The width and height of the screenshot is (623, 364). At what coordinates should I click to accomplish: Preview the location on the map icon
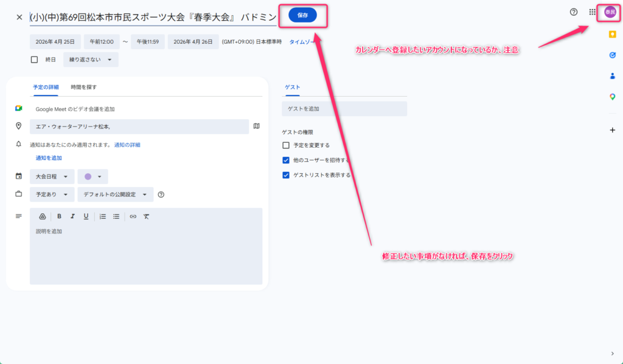pyautogui.click(x=257, y=126)
